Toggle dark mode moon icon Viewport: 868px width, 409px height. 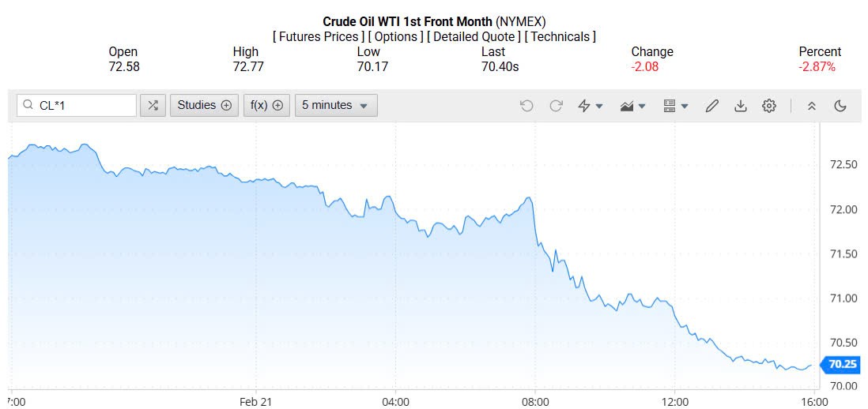coord(840,106)
